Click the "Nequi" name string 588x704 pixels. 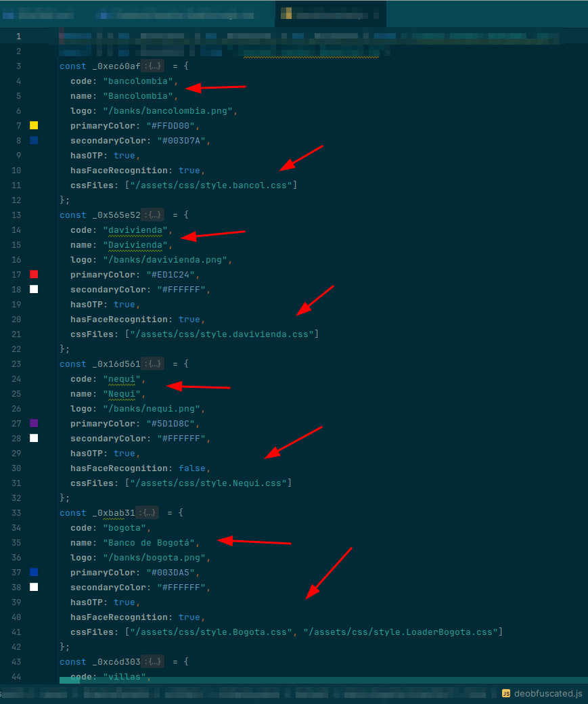coord(122,394)
